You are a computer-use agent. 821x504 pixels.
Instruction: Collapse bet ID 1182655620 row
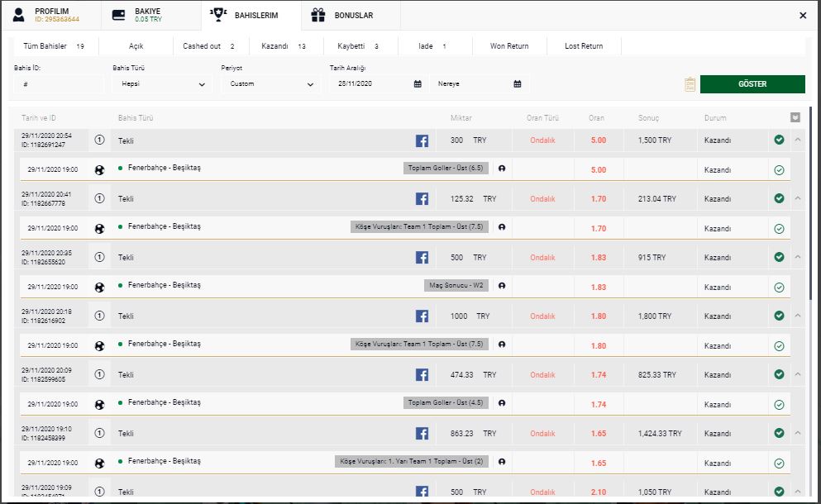pos(798,257)
